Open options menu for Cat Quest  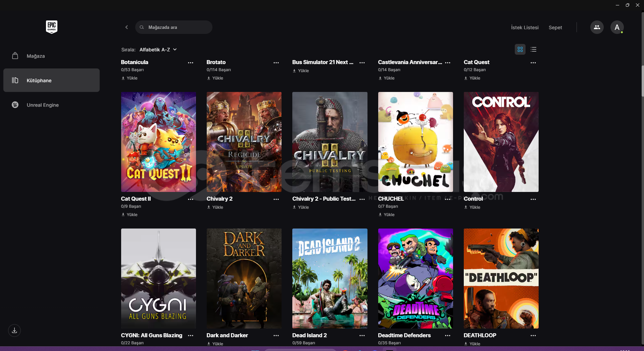point(533,63)
